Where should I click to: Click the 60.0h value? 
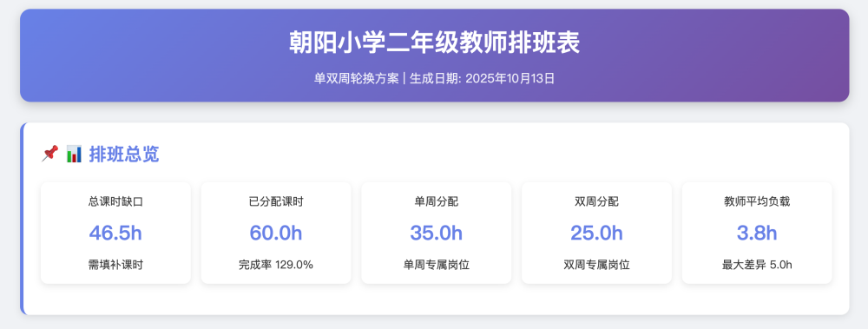pos(276,233)
